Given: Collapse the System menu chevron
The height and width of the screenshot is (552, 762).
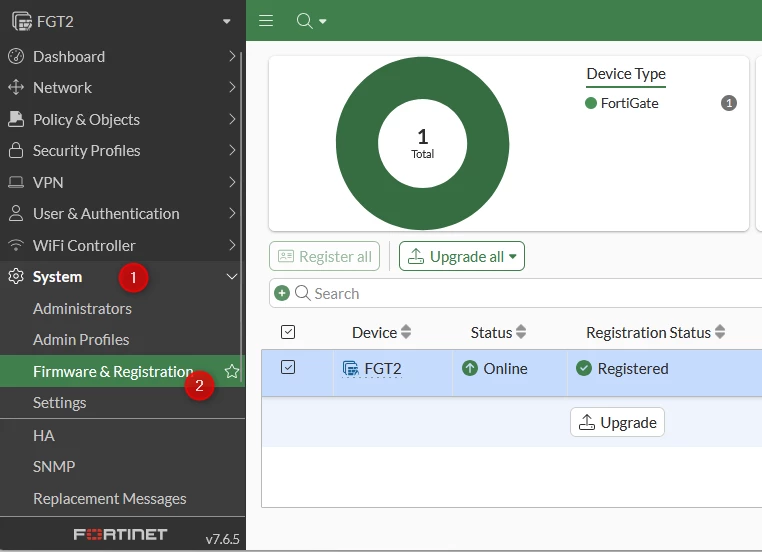Looking at the screenshot, I should [232, 276].
